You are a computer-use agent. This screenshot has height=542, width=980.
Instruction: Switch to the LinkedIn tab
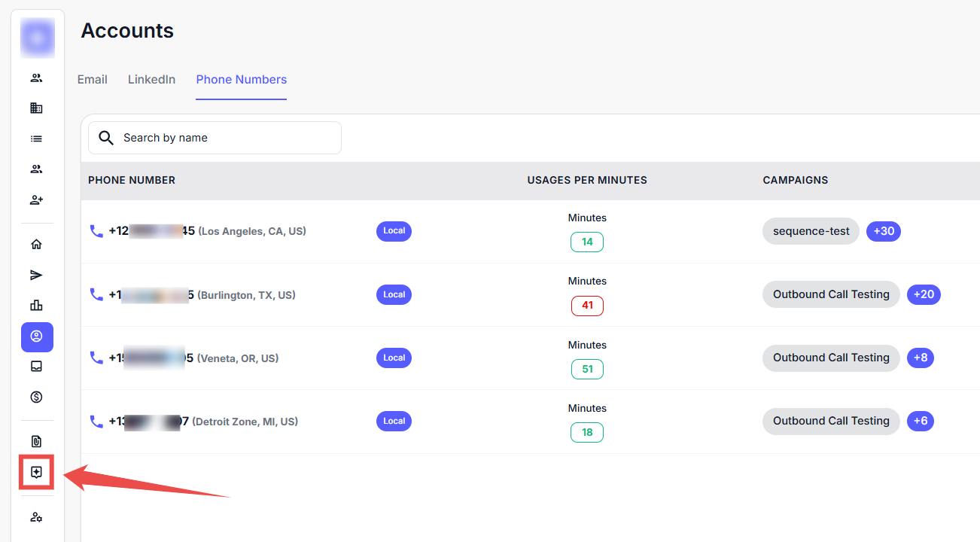(151, 80)
